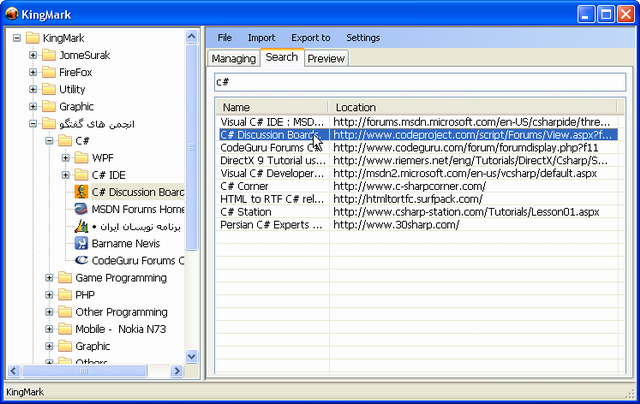Switch to the Managing tab

click(233, 58)
